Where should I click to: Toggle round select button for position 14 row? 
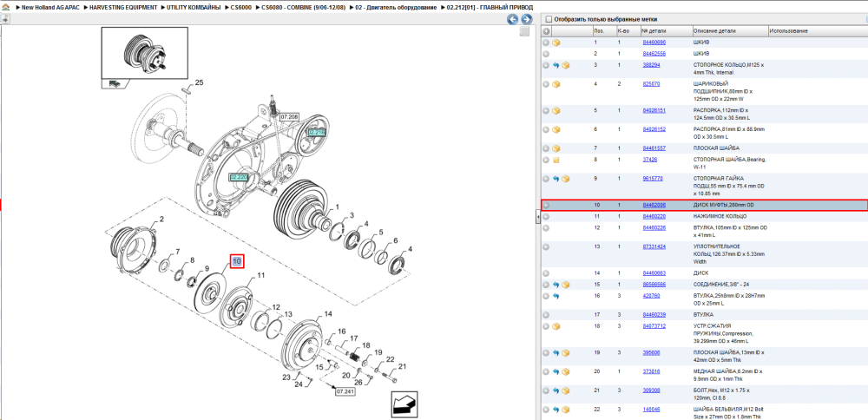tap(546, 273)
